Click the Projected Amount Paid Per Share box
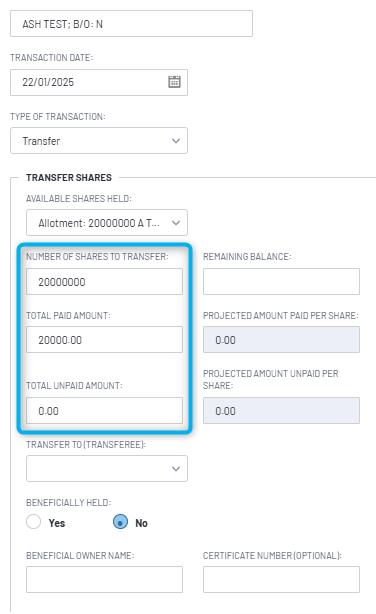Screen dimensions: 376x614 pyautogui.click(x=281, y=340)
